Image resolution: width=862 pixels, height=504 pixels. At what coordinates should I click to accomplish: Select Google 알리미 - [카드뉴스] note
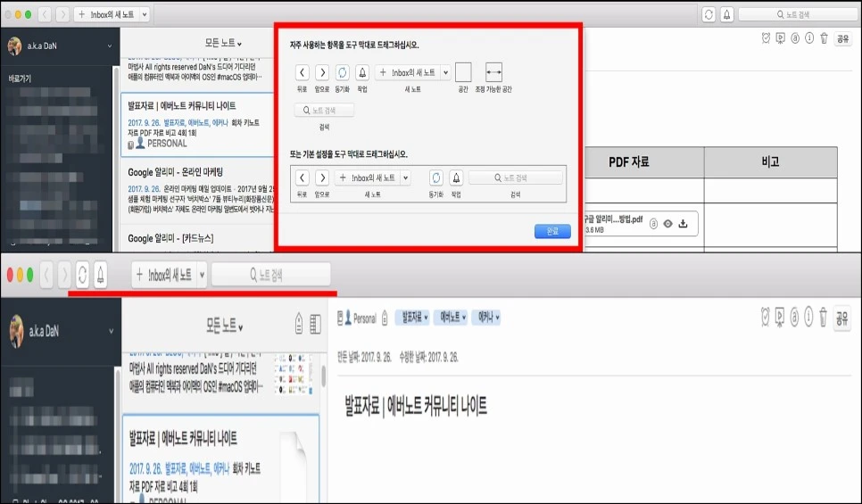[x=197, y=238]
